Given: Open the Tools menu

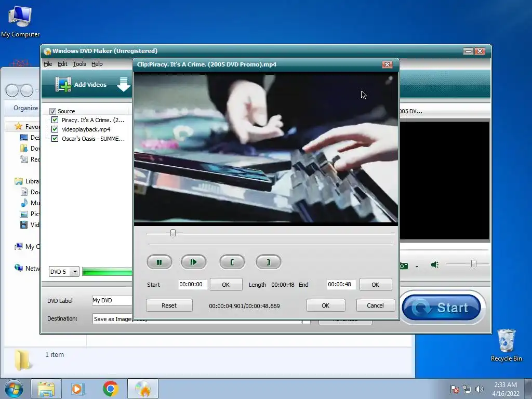Looking at the screenshot, I should point(79,64).
